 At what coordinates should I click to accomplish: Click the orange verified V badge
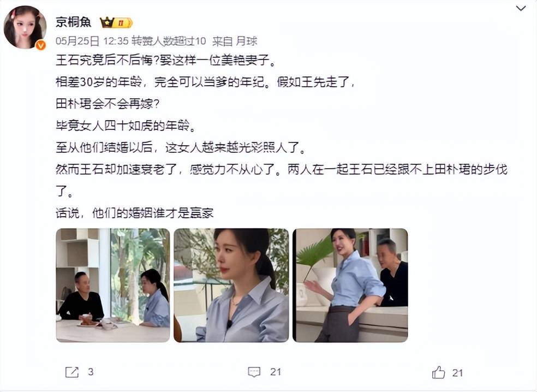[41, 45]
